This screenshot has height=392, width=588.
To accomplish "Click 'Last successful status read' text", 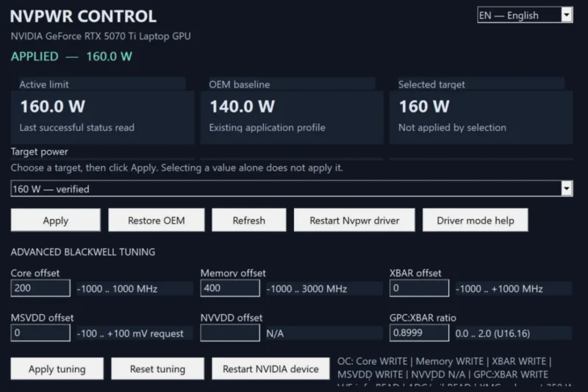I will (x=77, y=127).
